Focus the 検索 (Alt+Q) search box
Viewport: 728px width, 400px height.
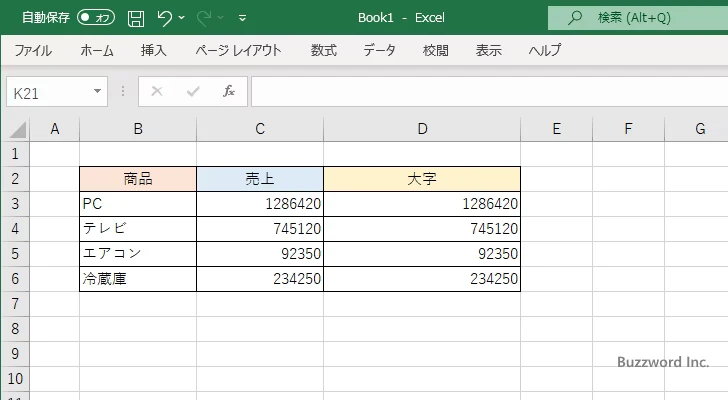pos(638,18)
